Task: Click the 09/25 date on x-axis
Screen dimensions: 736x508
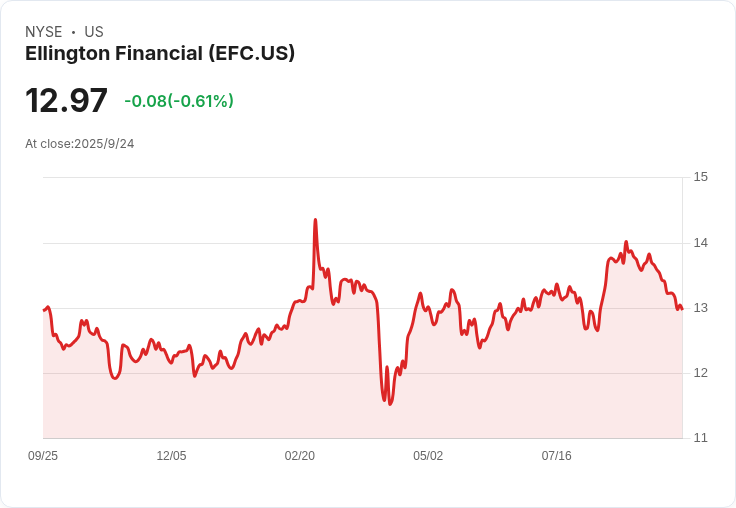Action: 43,456
